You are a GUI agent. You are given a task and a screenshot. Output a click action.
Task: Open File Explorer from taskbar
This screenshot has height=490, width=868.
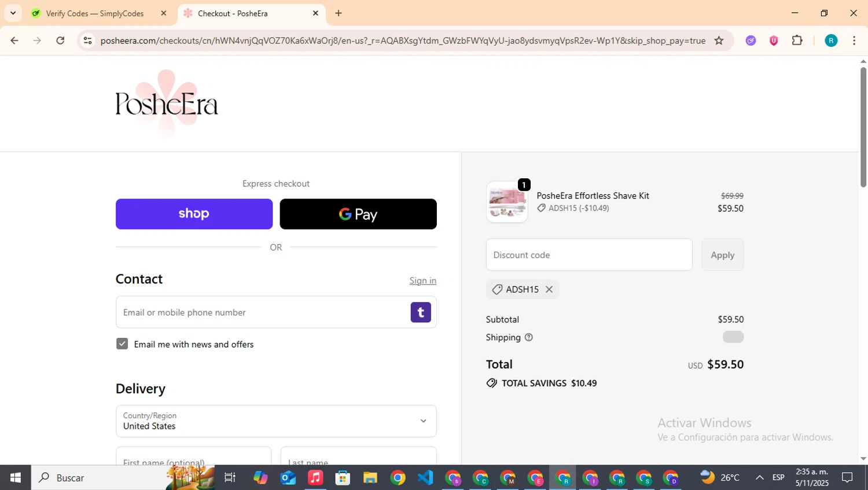[370, 478]
